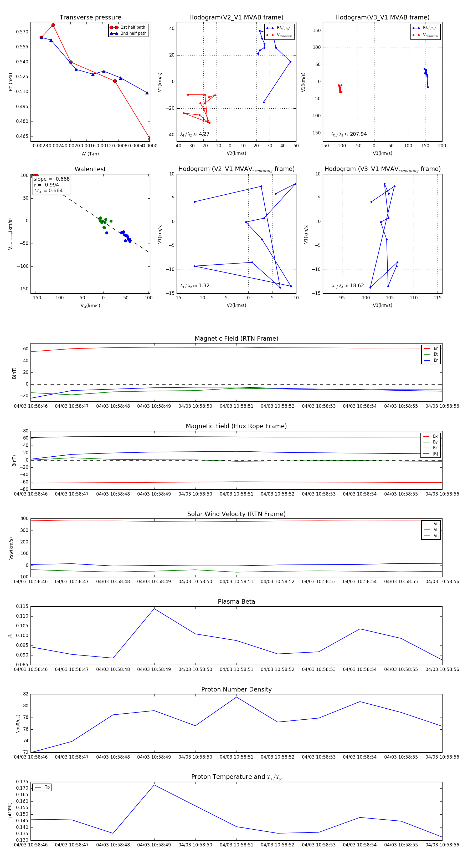Image resolution: width=473 pixels, height=868 pixels.
Task: Click the Bz' legend entry
Action: (431, 448)
